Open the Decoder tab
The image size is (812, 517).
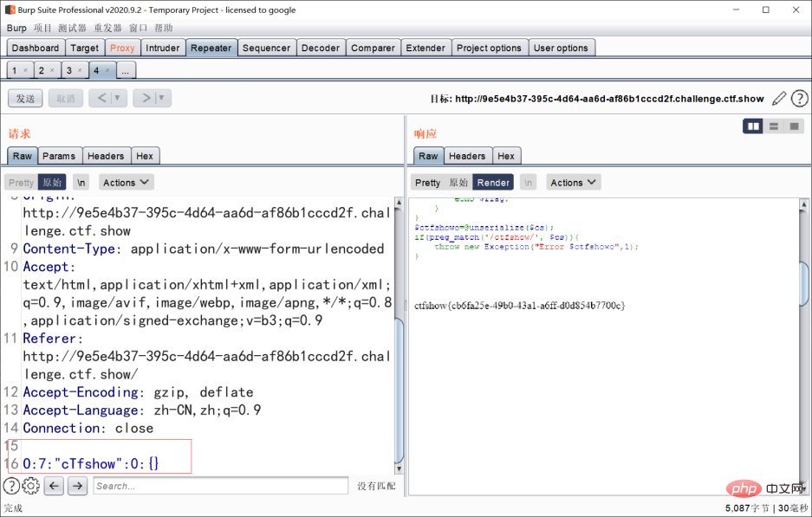[321, 48]
